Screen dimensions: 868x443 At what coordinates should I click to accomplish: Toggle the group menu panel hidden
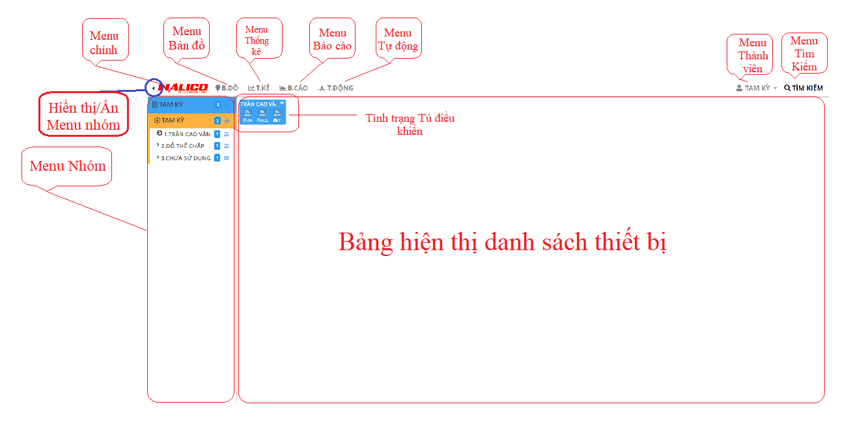154,88
